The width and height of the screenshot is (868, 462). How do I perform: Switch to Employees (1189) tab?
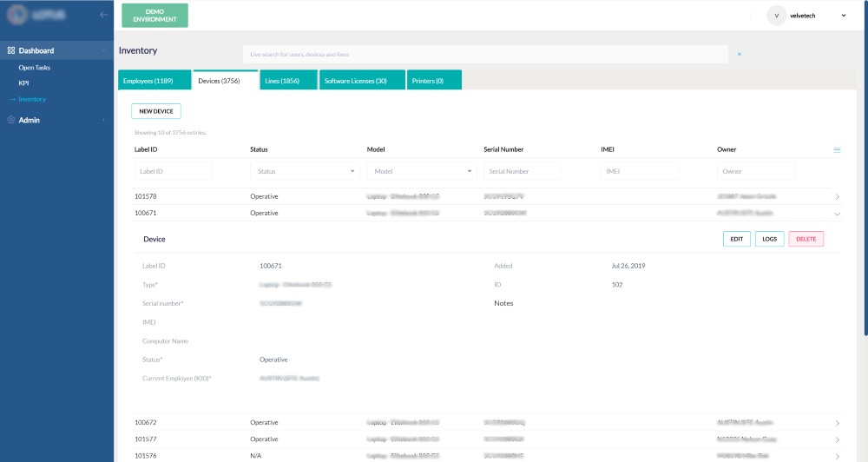155,80
